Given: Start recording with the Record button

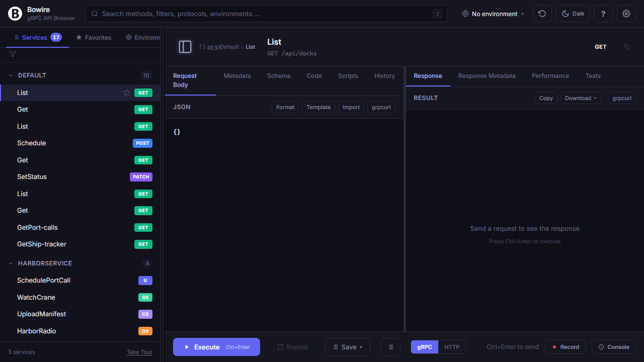Looking at the screenshot, I should coord(566,347).
